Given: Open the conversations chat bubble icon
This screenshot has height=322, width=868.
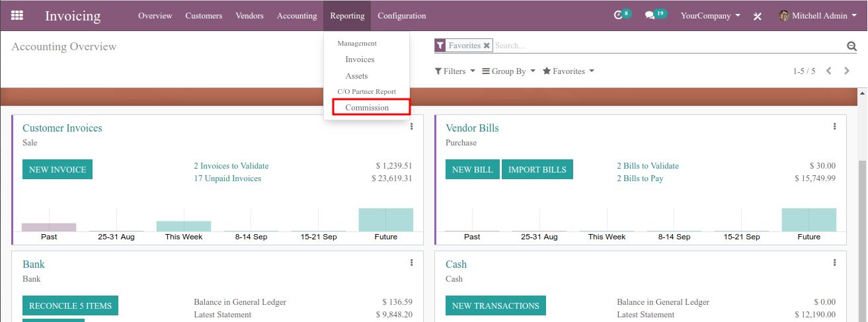Looking at the screenshot, I should pos(650,15).
